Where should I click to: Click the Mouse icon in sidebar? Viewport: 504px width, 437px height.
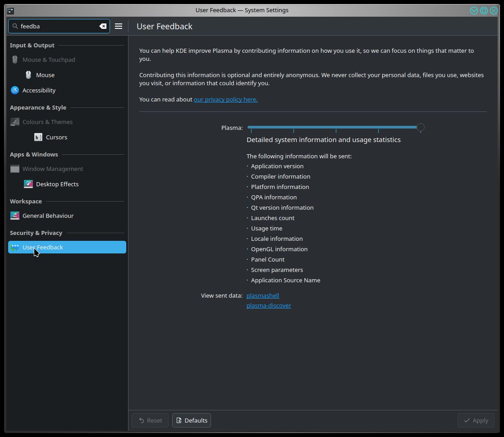28,75
